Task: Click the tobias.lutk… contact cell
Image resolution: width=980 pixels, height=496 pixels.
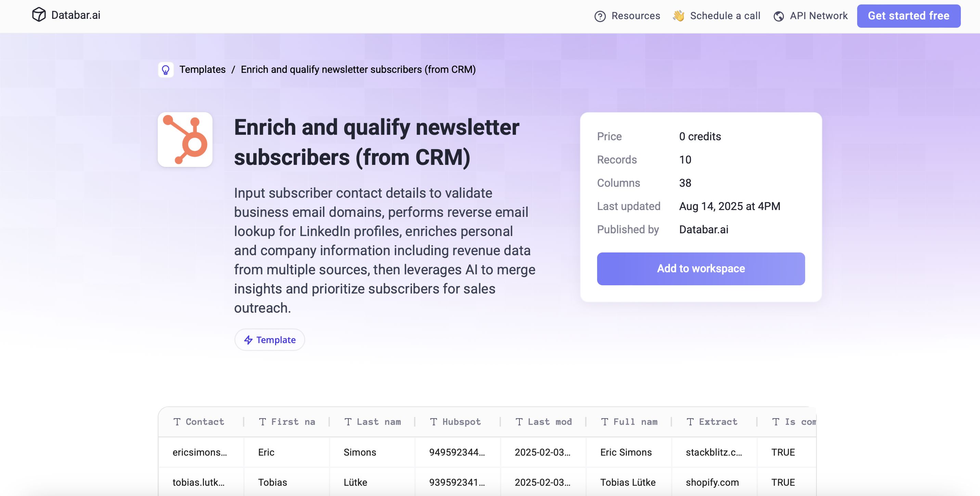Action: point(201,482)
